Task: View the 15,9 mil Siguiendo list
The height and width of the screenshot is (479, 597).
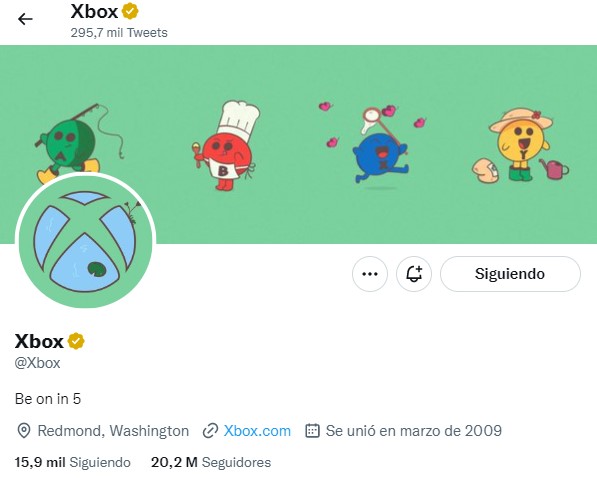Action: pyautogui.click(x=73, y=462)
